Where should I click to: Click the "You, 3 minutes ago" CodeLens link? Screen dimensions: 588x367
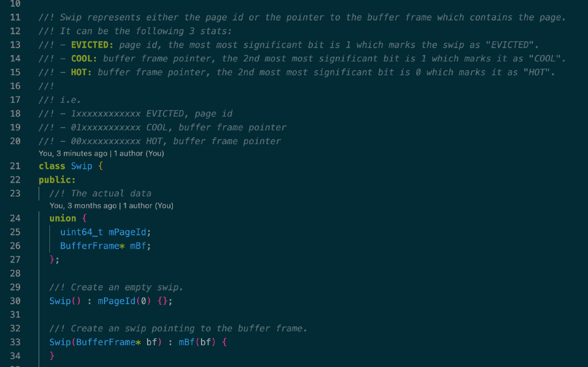pyautogui.click(x=72, y=153)
